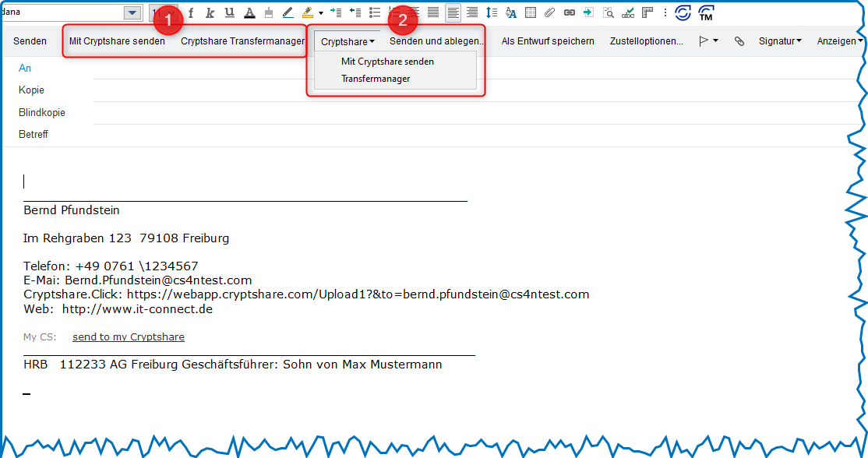Run the spell check icon
The width and height of the screenshot is (868, 458).
pos(627,12)
